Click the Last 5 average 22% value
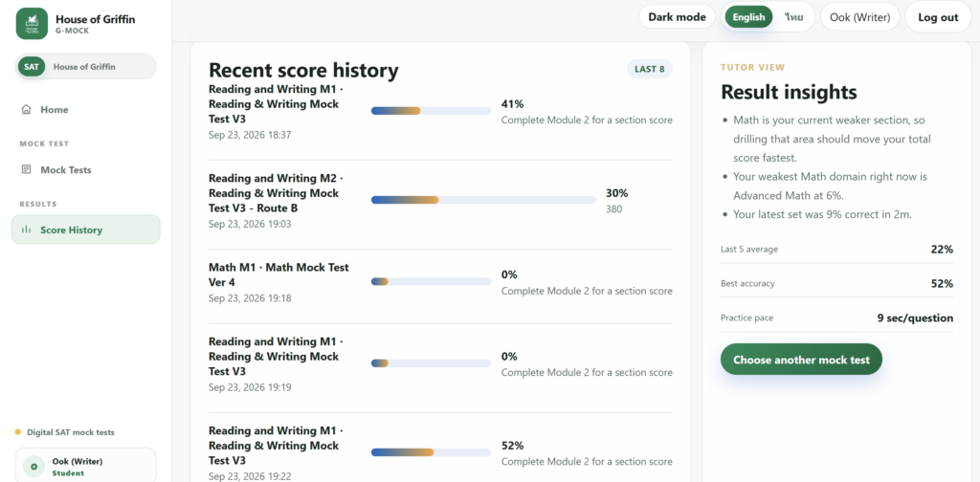980x482 pixels. (x=942, y=250)
